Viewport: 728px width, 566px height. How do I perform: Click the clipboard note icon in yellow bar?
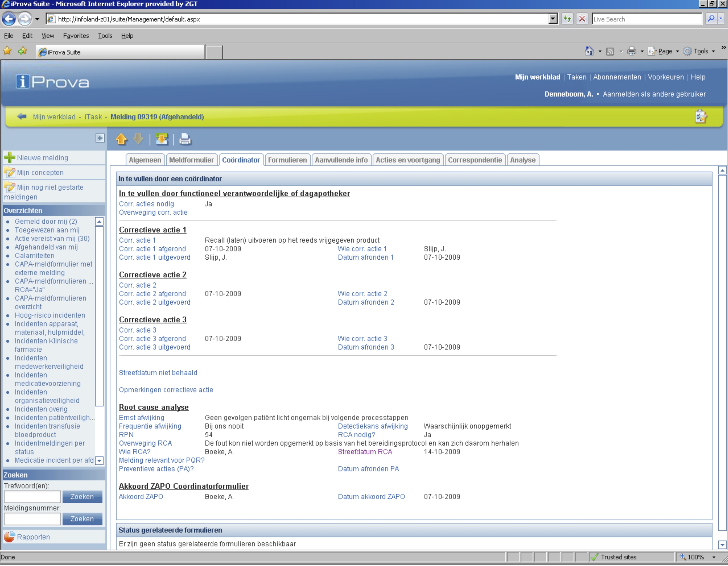coord(700,116)
